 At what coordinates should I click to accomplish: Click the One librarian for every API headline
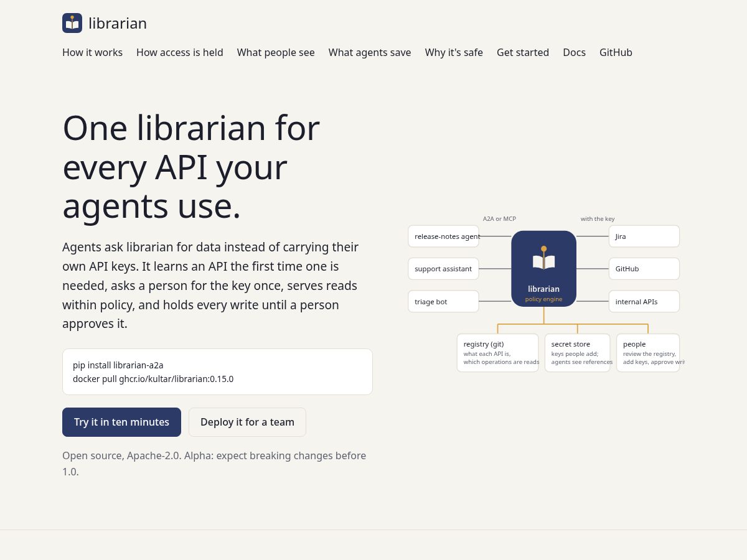tap(191, 167)
